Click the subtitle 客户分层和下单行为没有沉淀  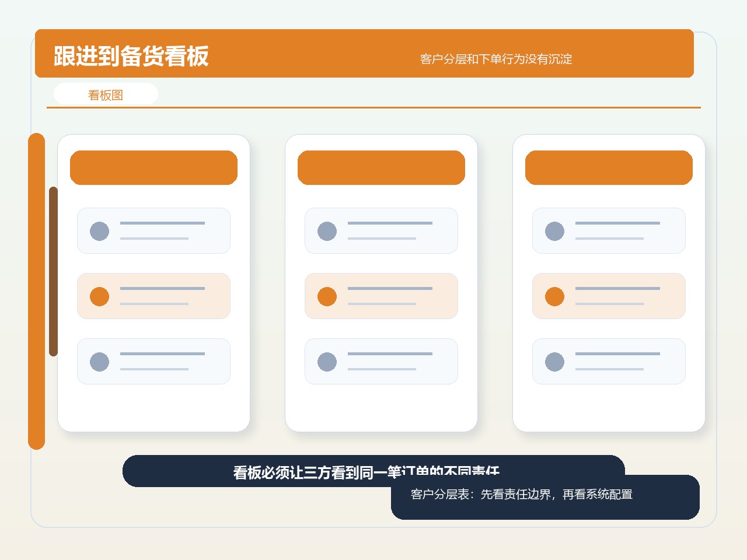[496, 59]
